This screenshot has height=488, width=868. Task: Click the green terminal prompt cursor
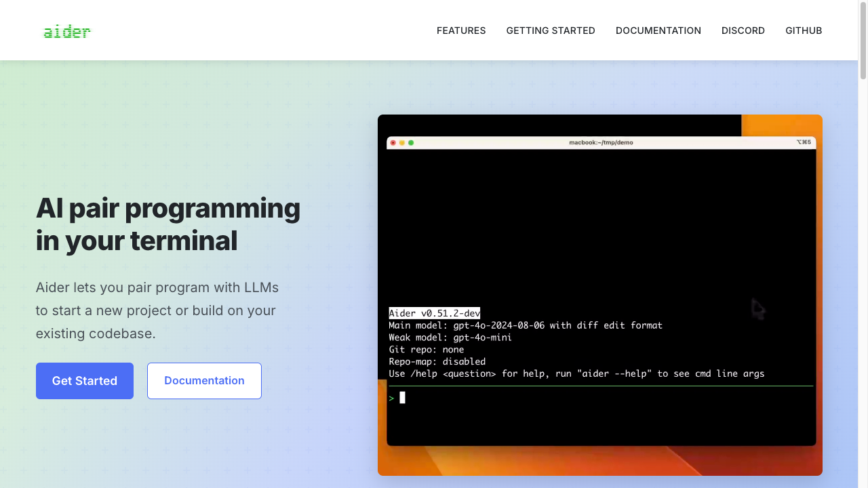click(402, 398)
